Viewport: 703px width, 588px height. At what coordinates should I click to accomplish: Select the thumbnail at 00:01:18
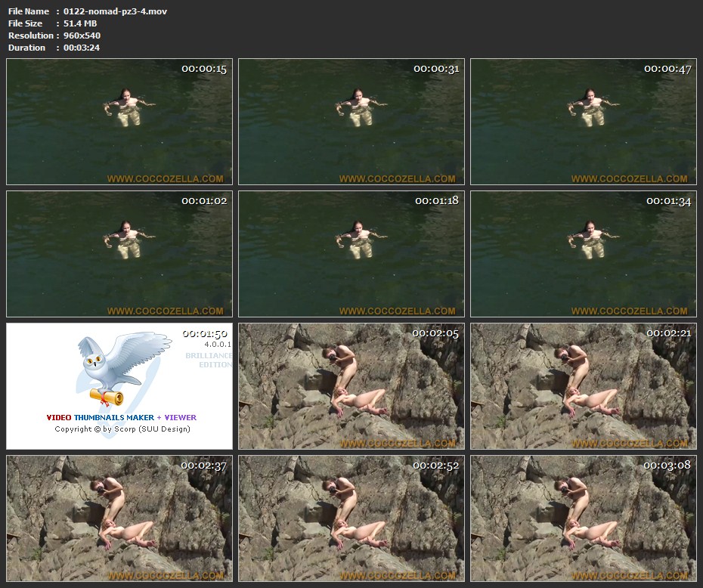pyautogui.click(x=351, y=254)
